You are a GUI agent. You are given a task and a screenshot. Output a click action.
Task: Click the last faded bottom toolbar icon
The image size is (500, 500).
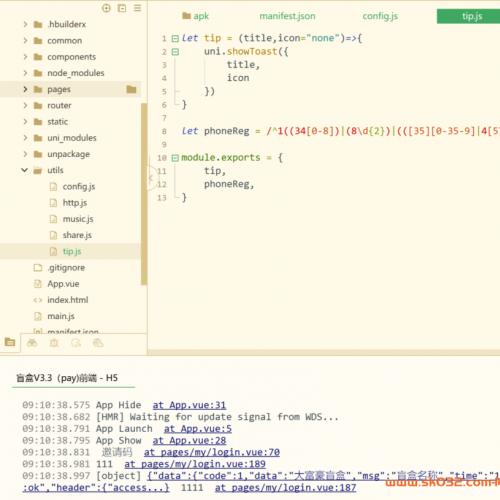click(x=98, y=343)
